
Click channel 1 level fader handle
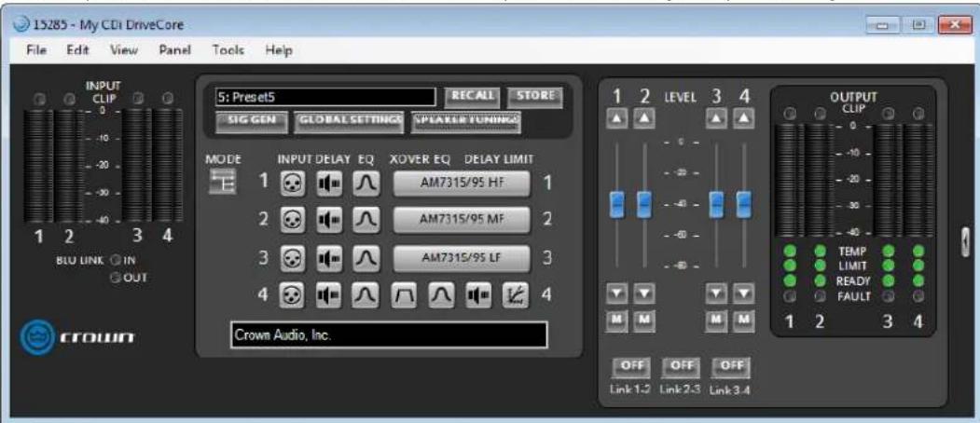tap(616, 204)
